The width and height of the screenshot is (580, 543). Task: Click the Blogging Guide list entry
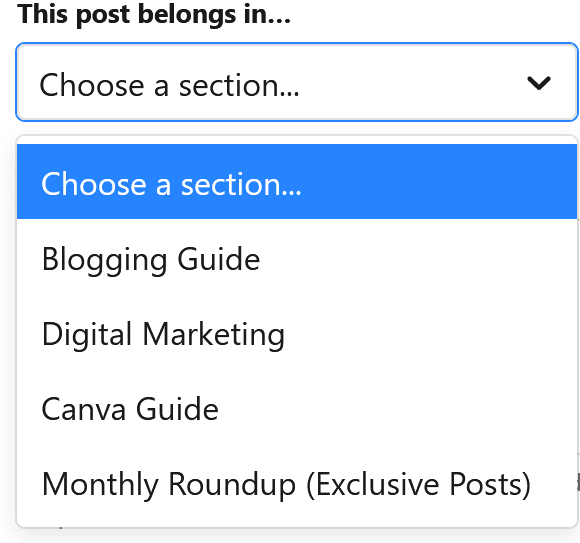[x=297, y=259]
